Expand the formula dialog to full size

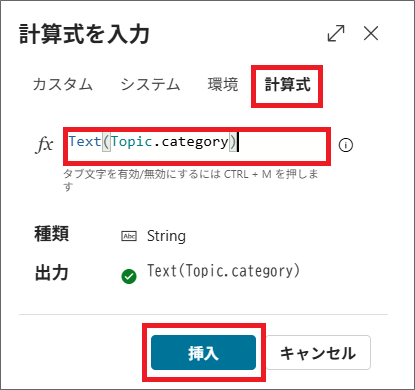click(336, 33)
